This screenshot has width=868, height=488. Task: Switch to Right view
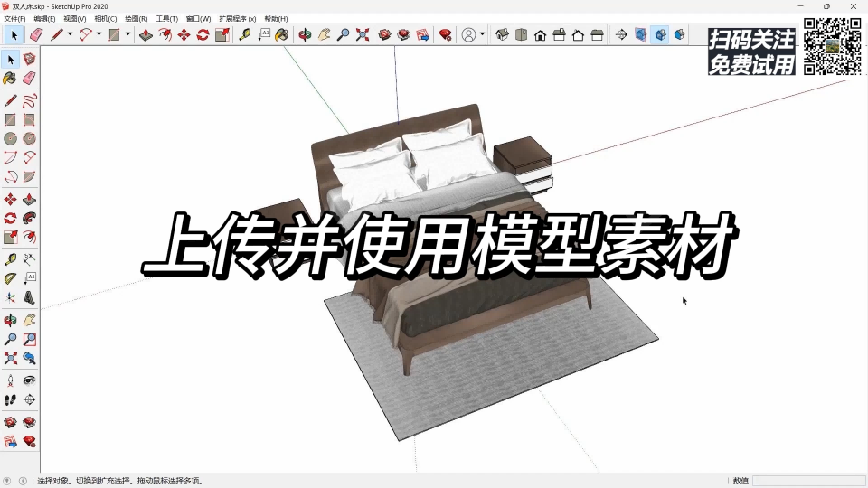(559, 35)
